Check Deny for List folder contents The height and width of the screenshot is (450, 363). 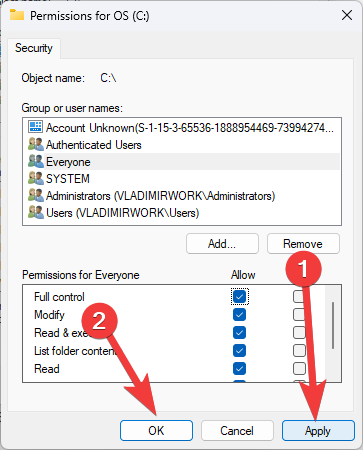point(299,350)
